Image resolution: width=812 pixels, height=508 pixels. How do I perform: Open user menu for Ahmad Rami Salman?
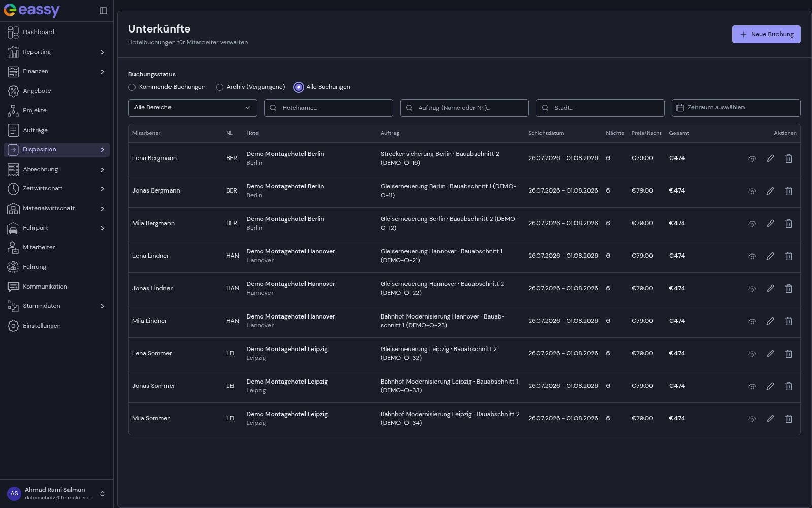point(56,493)
